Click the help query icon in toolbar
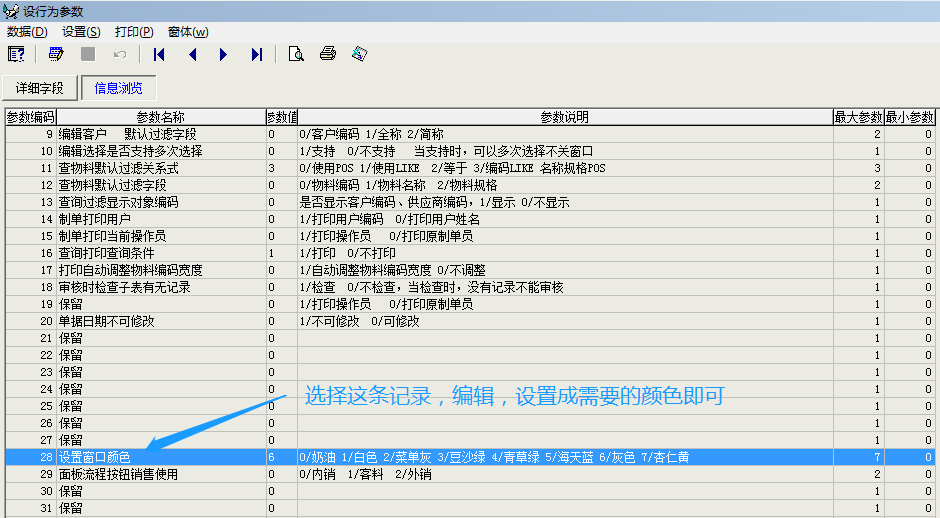This screenshot has height=518, width=940. click(x=17, y=54)
